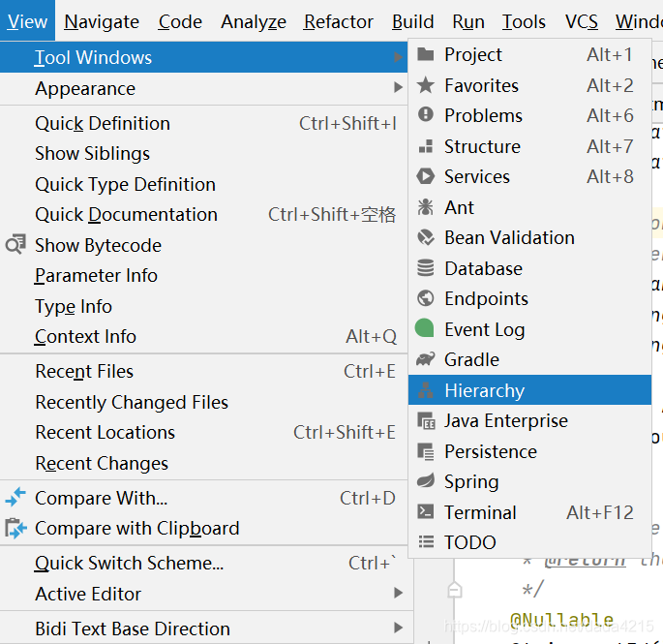This screenshot has height=644, width=663.
Task: Choose Type Info entry
Action: tap(203, 306)
